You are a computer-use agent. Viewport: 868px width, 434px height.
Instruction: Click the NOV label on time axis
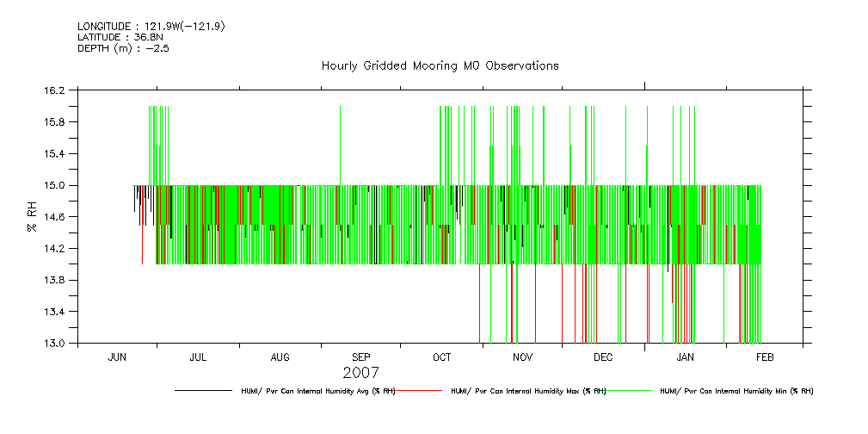click(x=523, y=356)
